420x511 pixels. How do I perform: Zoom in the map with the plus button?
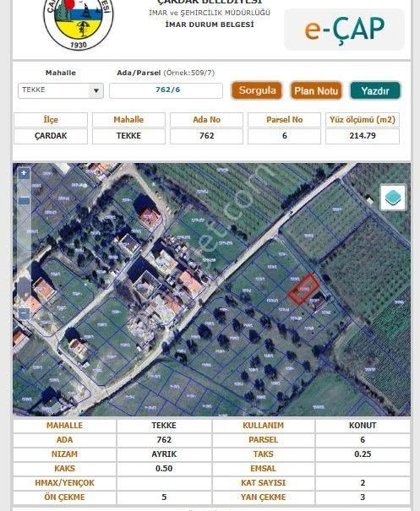(24, 173)
